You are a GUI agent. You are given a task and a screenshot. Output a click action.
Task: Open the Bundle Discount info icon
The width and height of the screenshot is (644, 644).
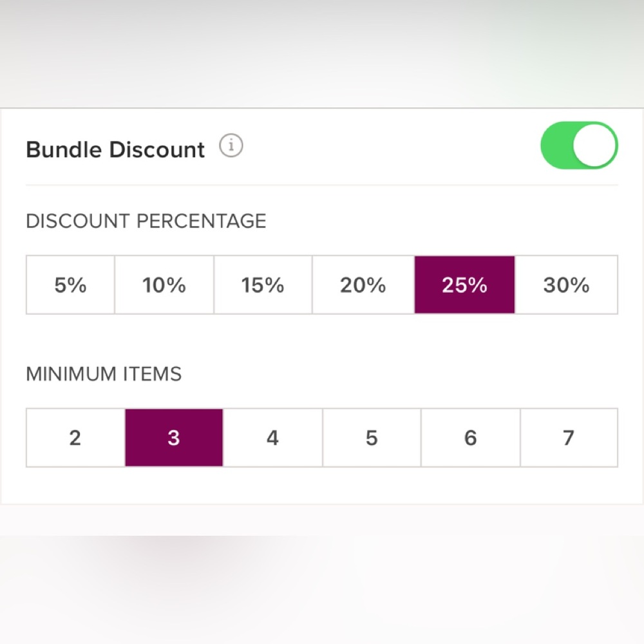[231, 146]
